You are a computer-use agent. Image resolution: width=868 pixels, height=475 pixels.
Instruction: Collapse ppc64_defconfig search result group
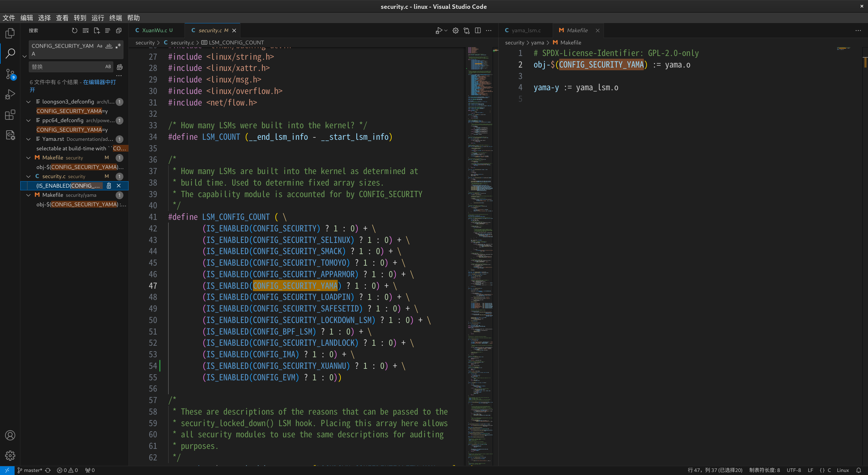pos(28,120)
